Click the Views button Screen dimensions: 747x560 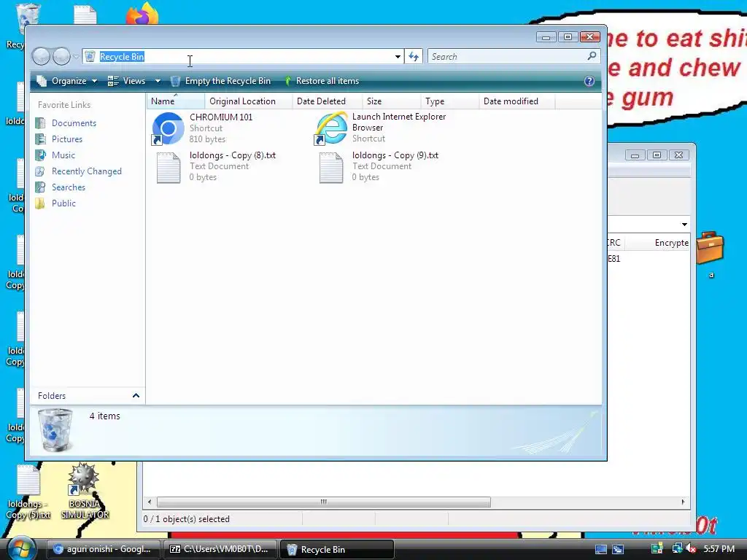127,81
